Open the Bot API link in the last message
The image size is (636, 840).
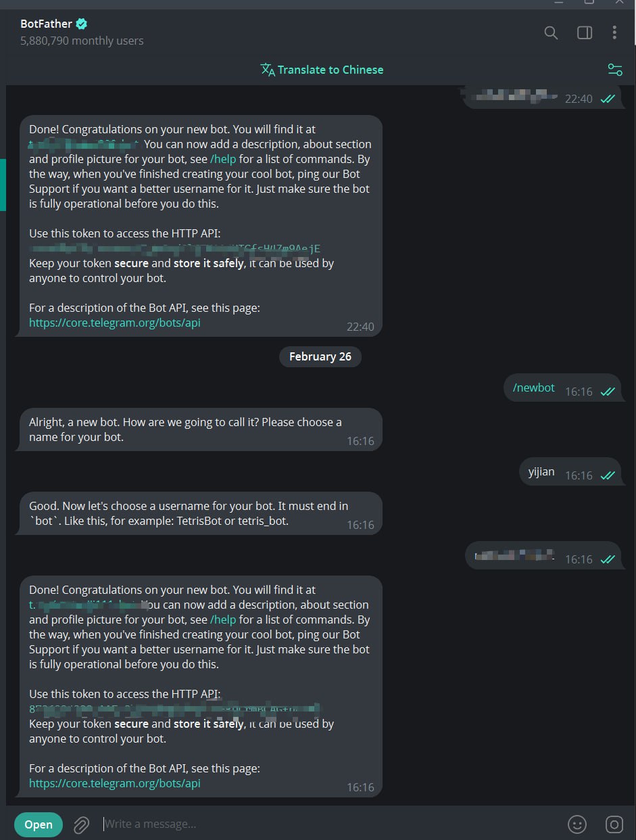click(x=114, y=783)
